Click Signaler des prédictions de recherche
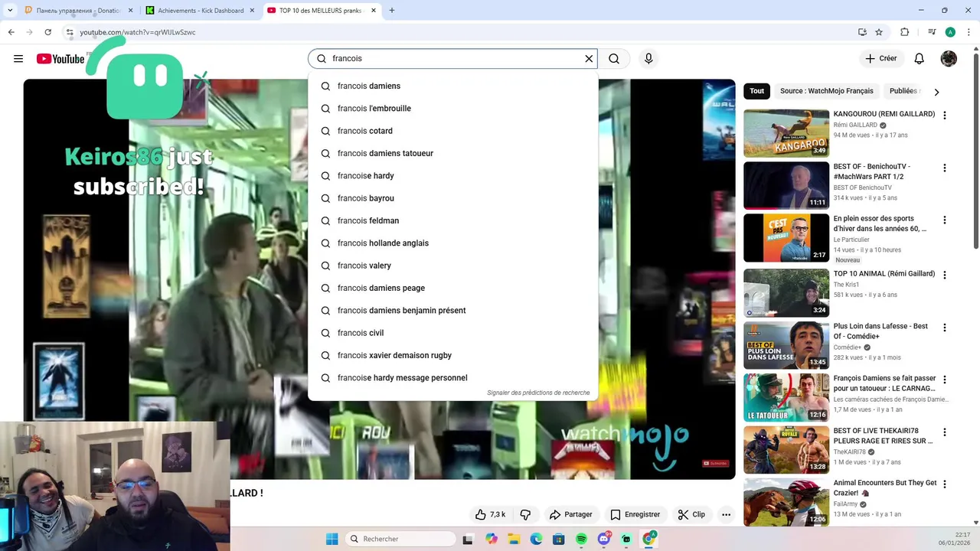 (x=538, y=393)
